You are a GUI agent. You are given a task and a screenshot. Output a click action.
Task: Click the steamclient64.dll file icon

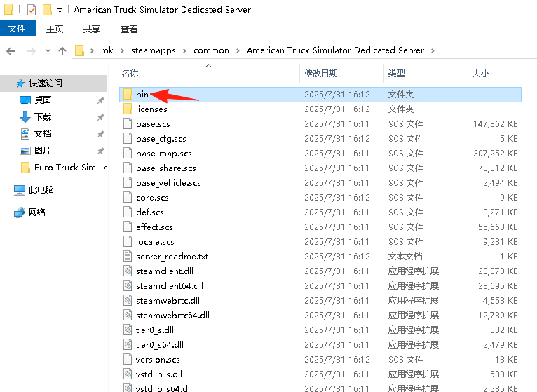(x=128, y=286)
